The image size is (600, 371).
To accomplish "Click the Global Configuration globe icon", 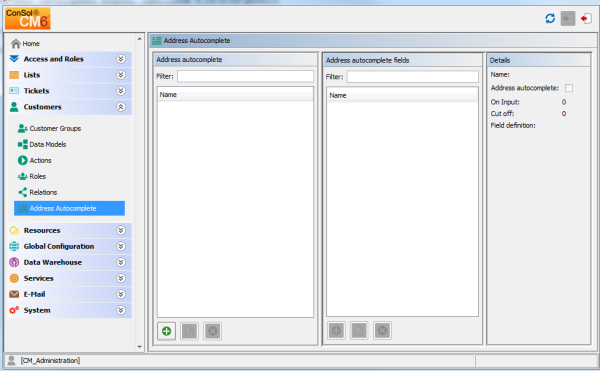I will point(14,246).
